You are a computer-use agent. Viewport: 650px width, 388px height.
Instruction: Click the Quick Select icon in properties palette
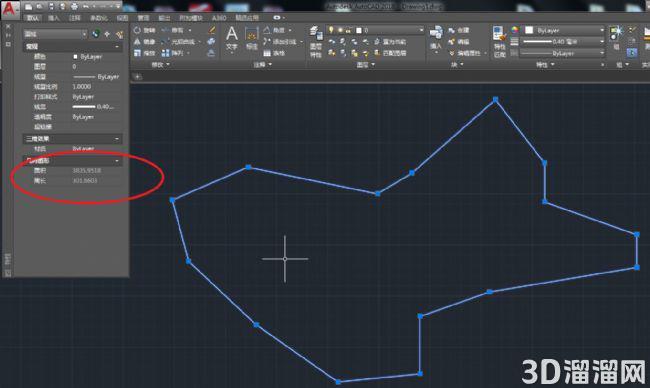[119, 34]
